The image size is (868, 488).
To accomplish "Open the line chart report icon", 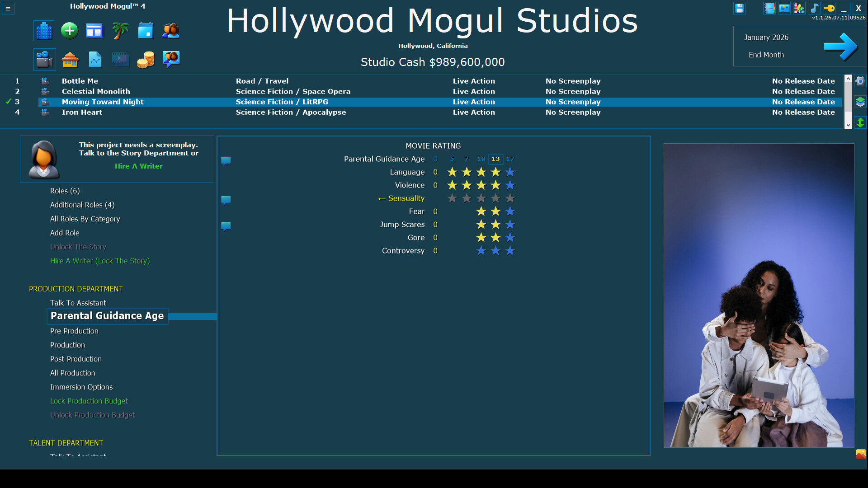I will point(95,59).
